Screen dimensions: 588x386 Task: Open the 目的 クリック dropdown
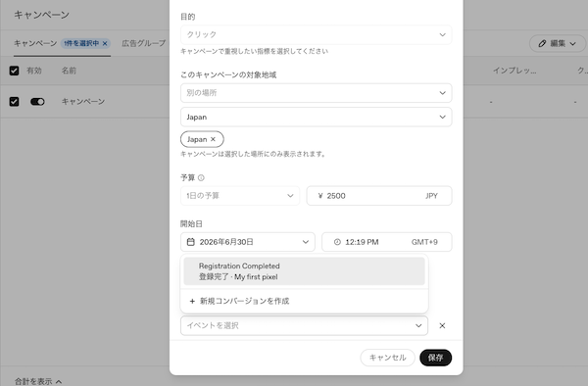click(317, 34)
